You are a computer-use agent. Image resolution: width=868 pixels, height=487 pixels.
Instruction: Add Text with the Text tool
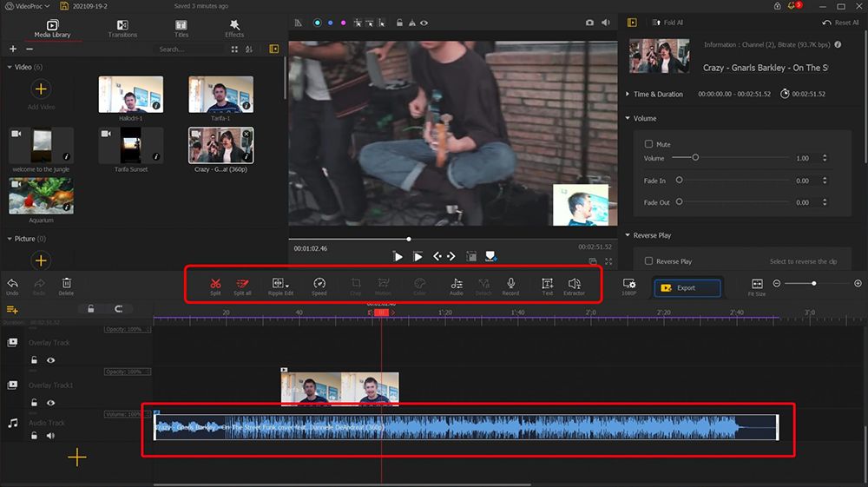(x=547, y=286)
